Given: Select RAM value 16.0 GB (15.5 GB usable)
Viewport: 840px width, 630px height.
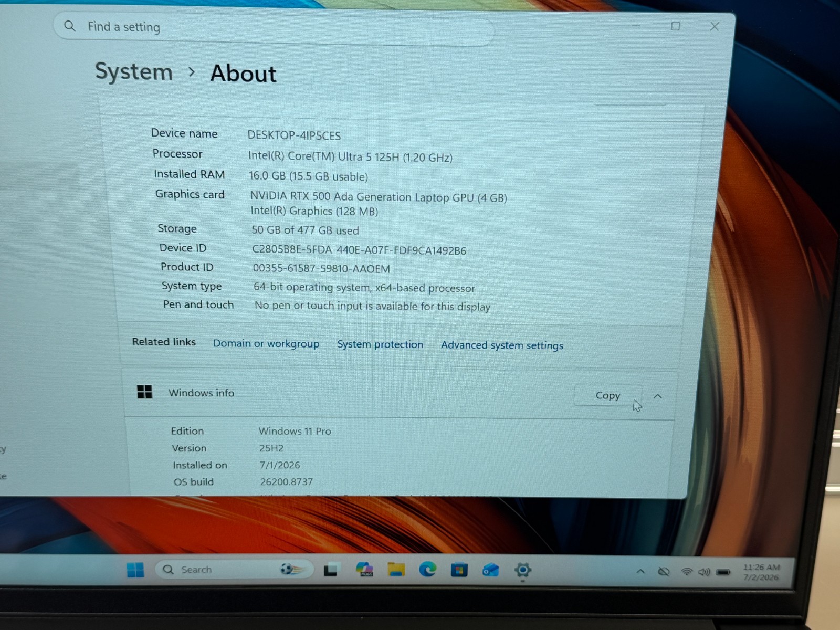Looking at the screenshot, I should [309, 176].
